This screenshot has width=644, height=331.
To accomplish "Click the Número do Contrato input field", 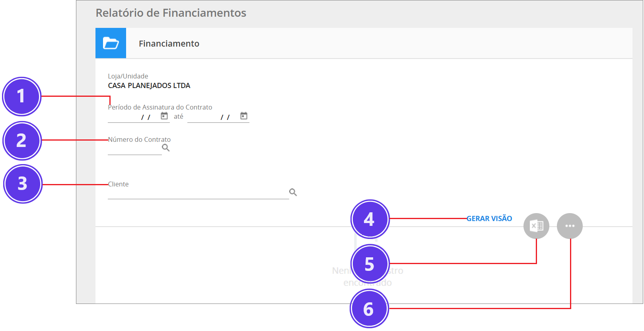I will (134, 149).
